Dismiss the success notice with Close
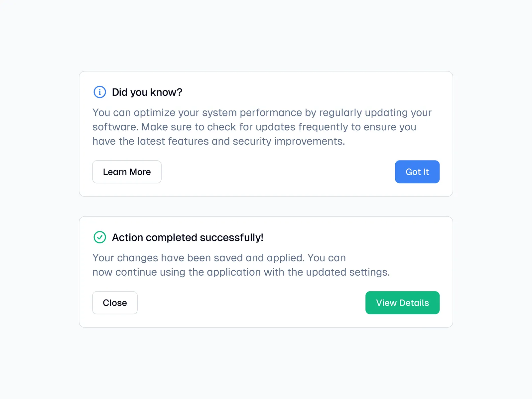The width and height of the screenshot is (532, 399). click(x=115, y=303)
